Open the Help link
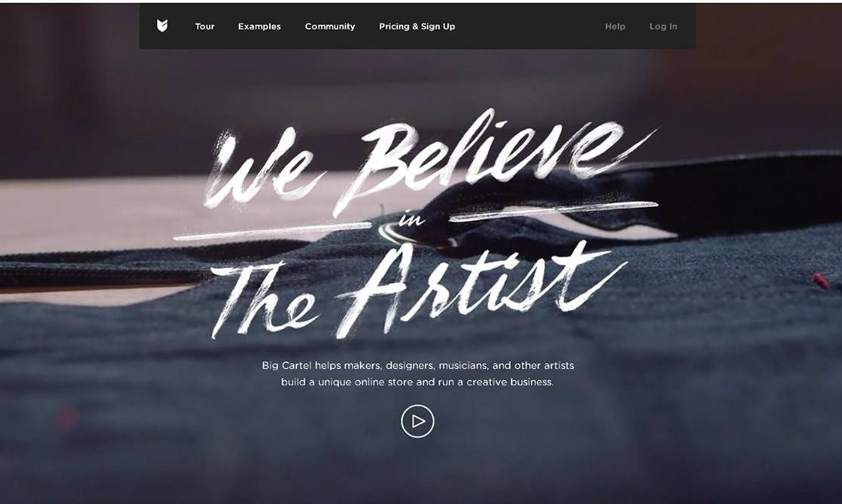Screen dimensions: 842x504 615,26
